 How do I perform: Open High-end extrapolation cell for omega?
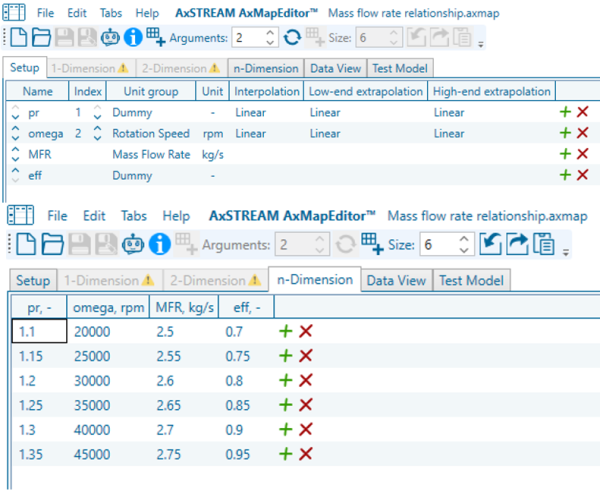(491, 133)
